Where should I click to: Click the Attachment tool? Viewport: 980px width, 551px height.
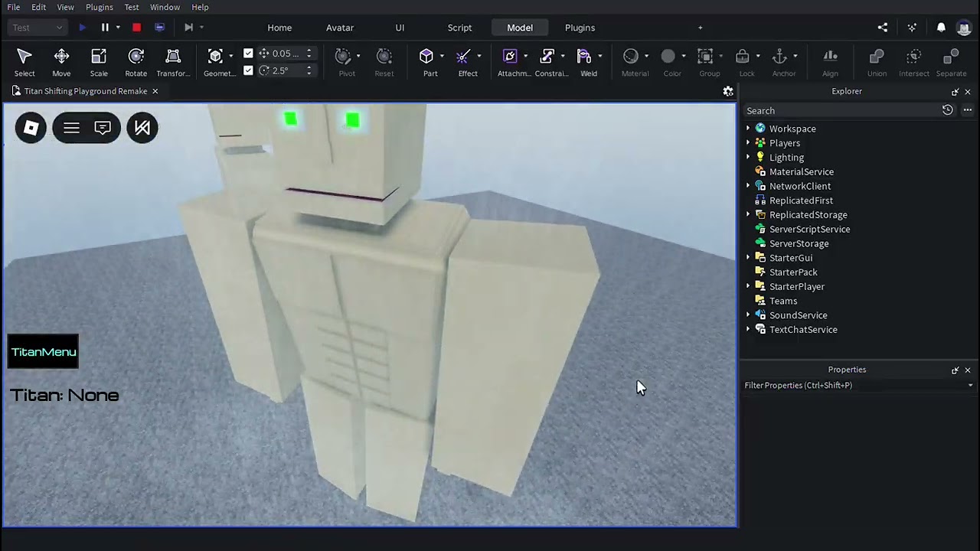[510, 57]
